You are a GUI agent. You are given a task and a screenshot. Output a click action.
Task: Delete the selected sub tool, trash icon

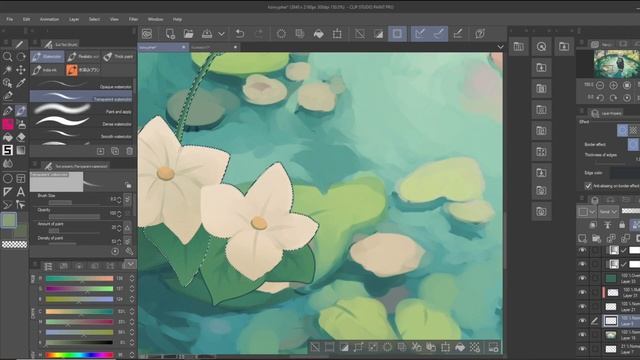129,151
